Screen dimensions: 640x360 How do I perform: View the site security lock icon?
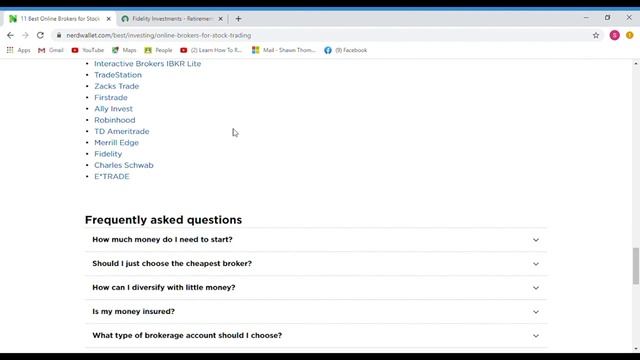tap(59, 36)
